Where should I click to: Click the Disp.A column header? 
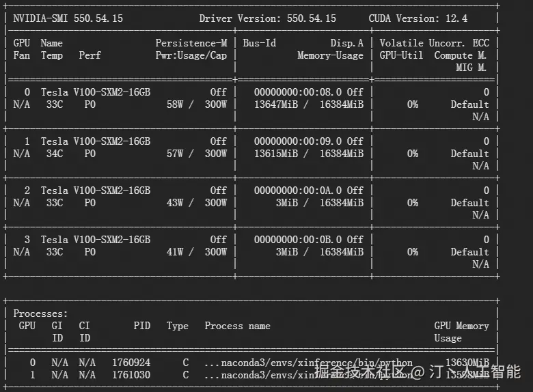(346, 43)
